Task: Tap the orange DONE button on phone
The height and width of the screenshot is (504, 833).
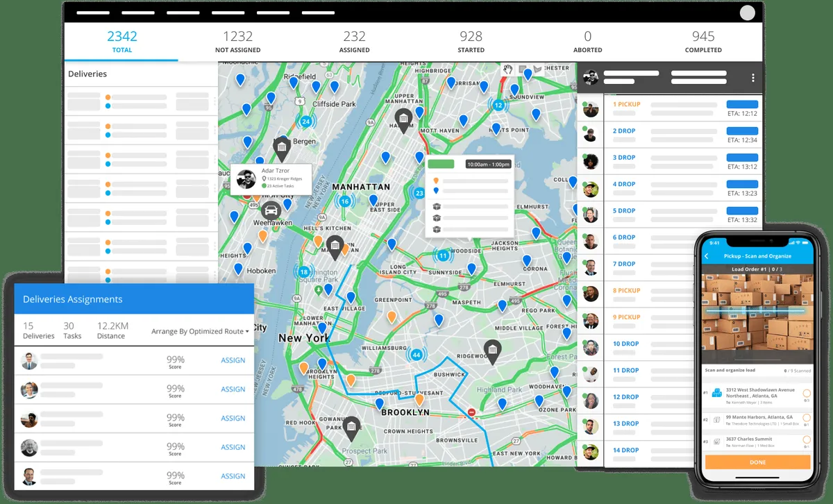Action: point(757,462)
